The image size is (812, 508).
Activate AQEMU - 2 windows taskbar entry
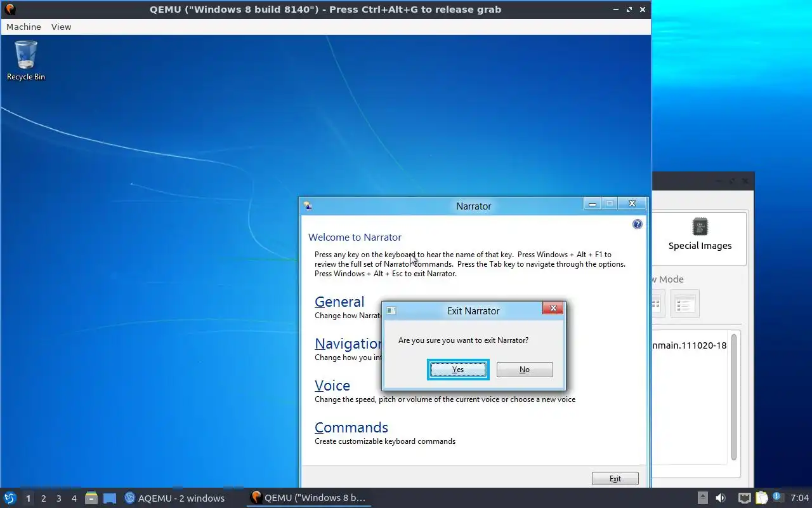click(x=174, y=498)
